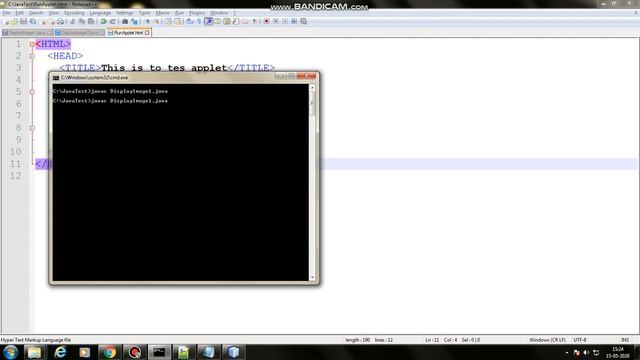The height and width of the screenshot is (360, 640).
Task: Click 'Hyper Text Markup Language file' status text
Action: pyautogui.click(x=36, y=340)
